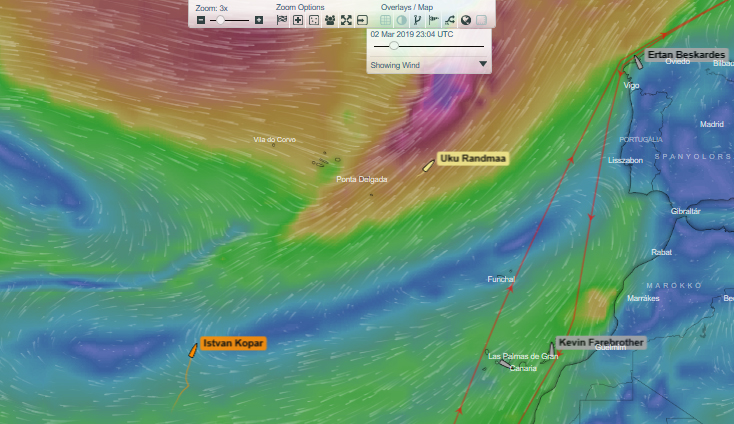Viewport: 734px width, 424px height.
Task: Toggle the grid overlay icon
Action: click(x=385, y=20)
